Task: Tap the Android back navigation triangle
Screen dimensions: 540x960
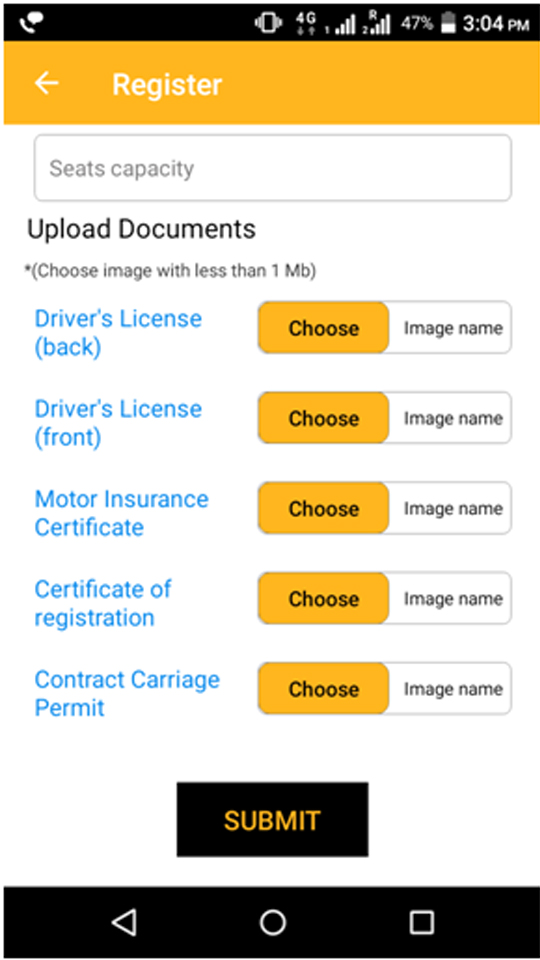Action: [124, 922]
